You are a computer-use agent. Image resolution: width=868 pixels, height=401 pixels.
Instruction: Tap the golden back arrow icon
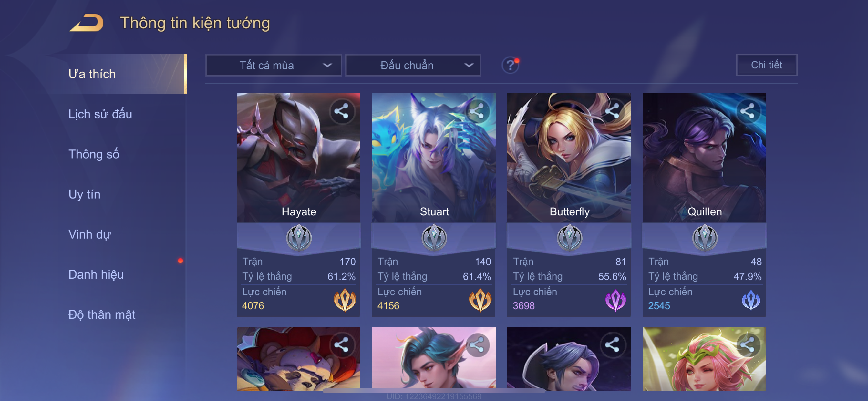coord(87,23)
